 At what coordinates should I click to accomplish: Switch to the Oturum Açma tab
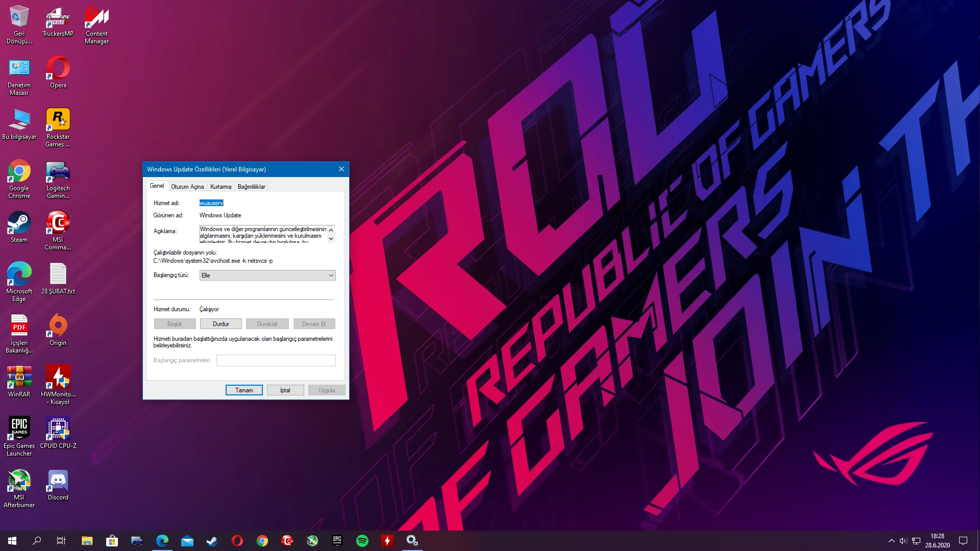click(x=187, y=187)
